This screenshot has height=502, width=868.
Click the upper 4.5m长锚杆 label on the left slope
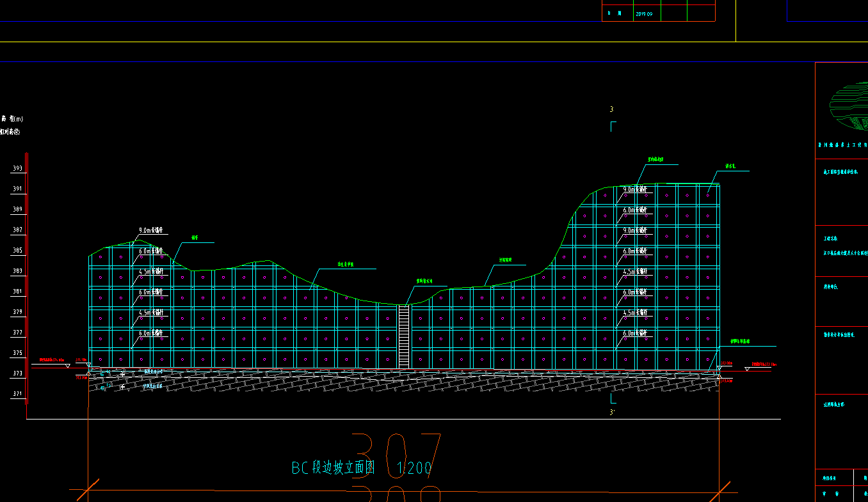tap(151, 272)
